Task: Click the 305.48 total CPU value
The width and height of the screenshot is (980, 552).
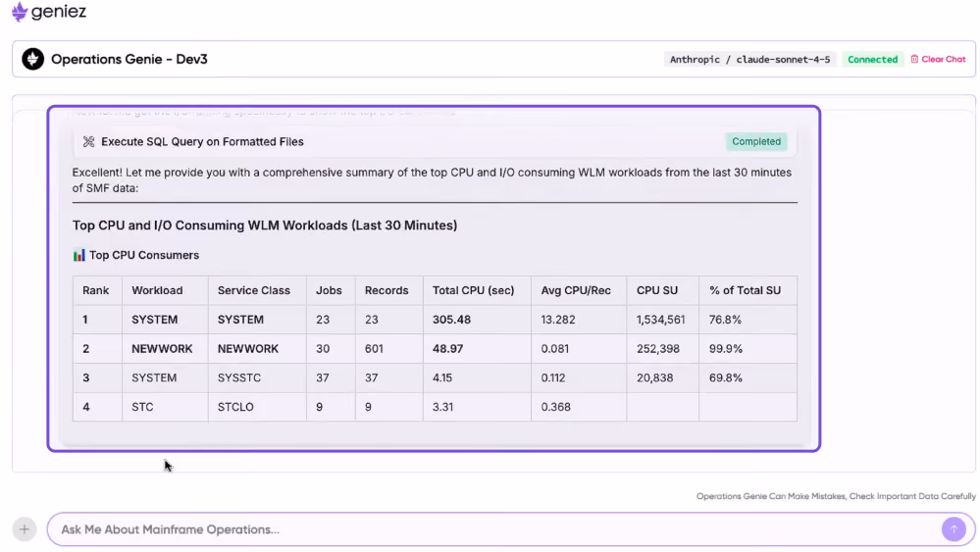Action: pos(451,320)
